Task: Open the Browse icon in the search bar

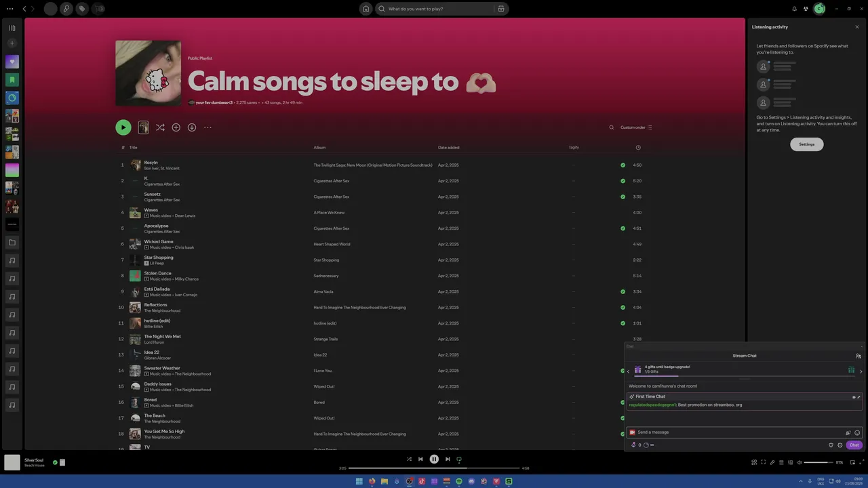Action: 501,9
